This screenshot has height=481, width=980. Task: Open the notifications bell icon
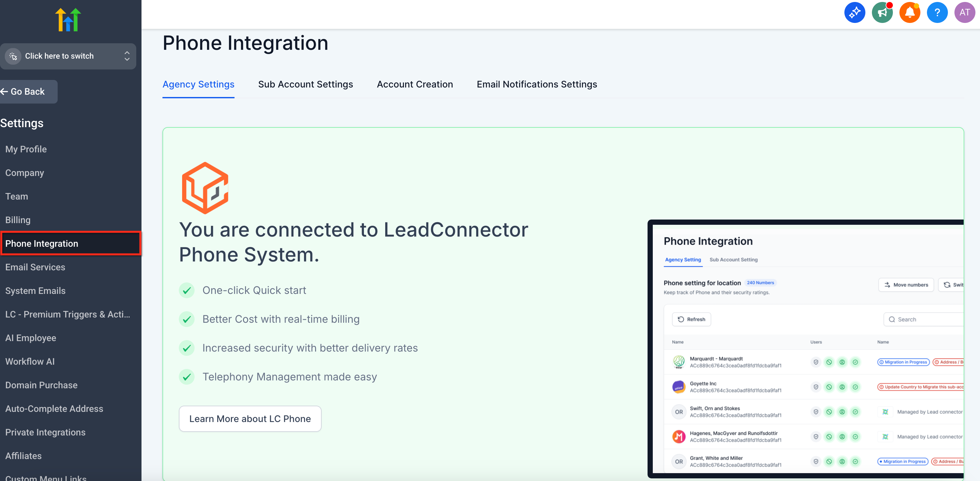click(909, 12)
